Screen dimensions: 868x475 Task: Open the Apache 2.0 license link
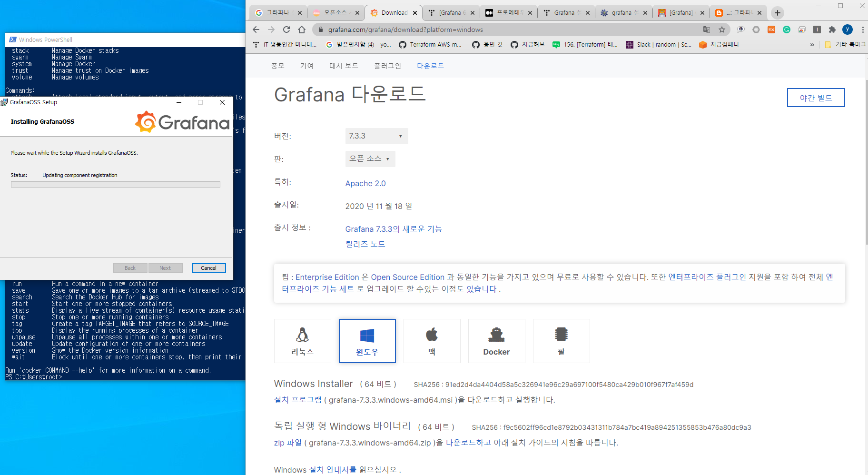tap(365, 183)
